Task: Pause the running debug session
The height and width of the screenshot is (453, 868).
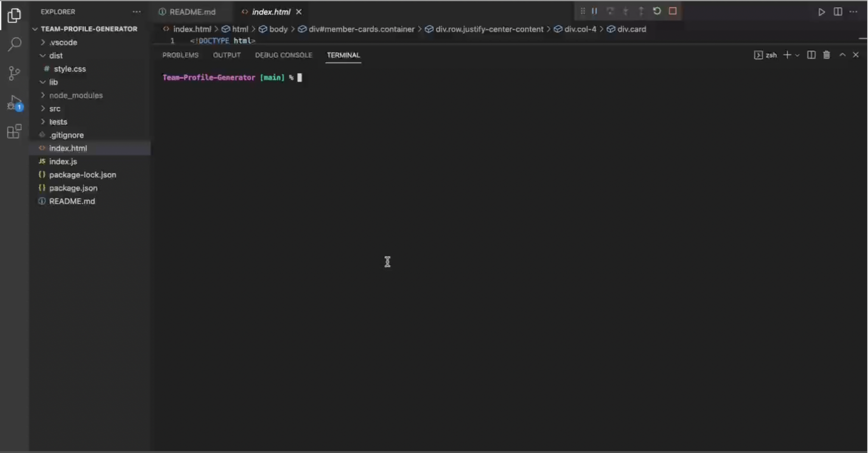Action: coord(594,11)
